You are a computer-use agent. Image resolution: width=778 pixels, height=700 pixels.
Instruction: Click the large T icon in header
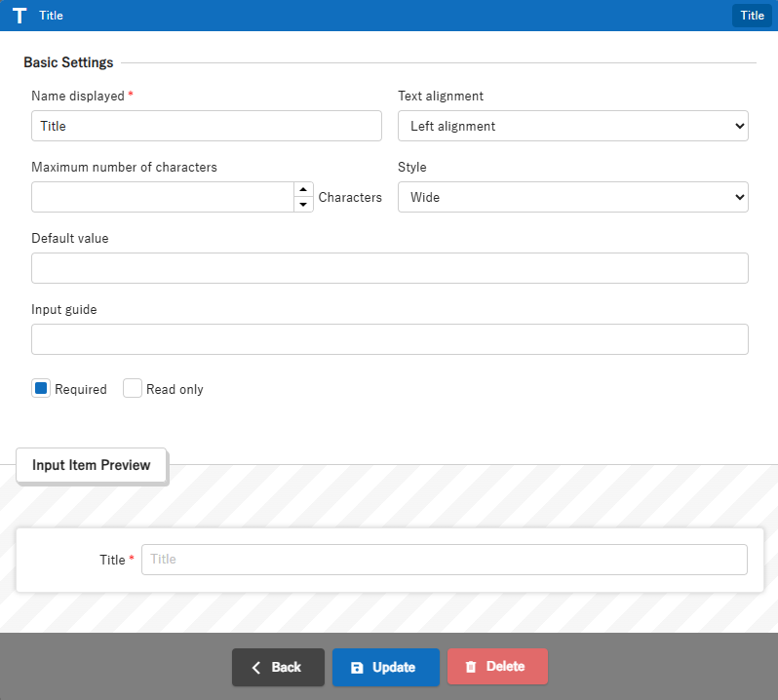(x=19, y=16)
